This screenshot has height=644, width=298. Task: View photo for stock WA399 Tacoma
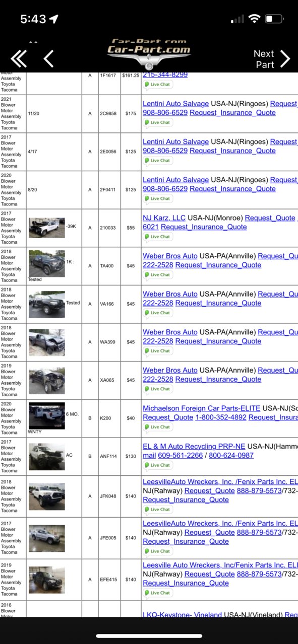pos(47,342)
